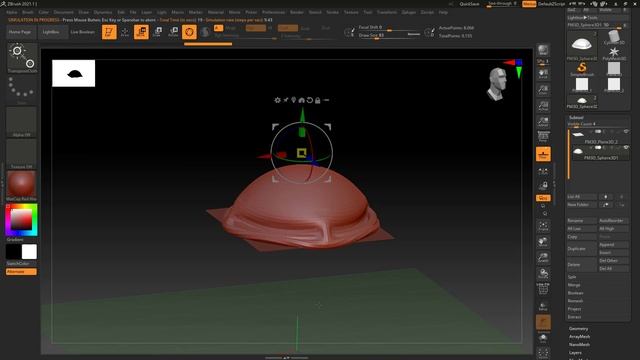Click the Zoom3D icon in right shelf

[x=543, y=258]
